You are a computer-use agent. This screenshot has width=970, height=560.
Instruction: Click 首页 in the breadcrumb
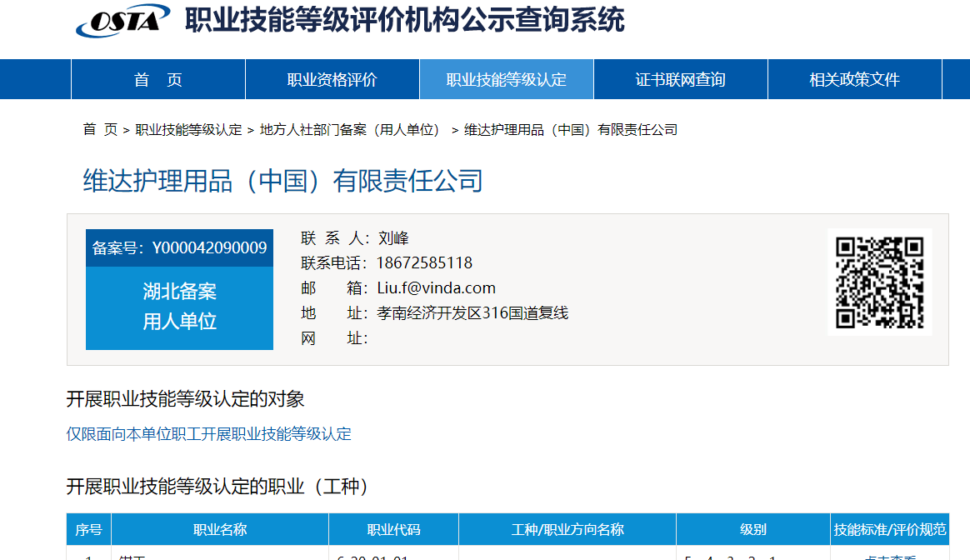[x=100, y=130]
